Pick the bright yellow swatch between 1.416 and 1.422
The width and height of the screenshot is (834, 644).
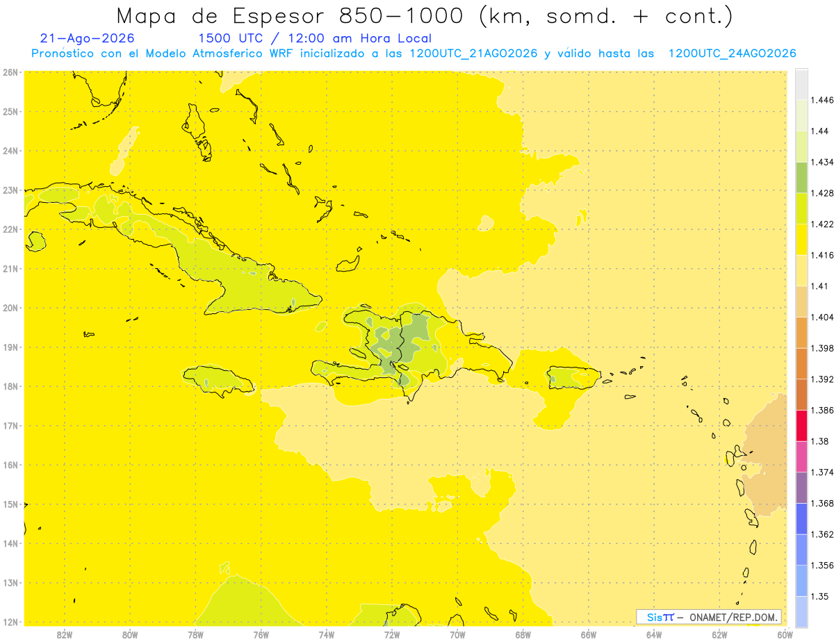(x=801, y=240)
